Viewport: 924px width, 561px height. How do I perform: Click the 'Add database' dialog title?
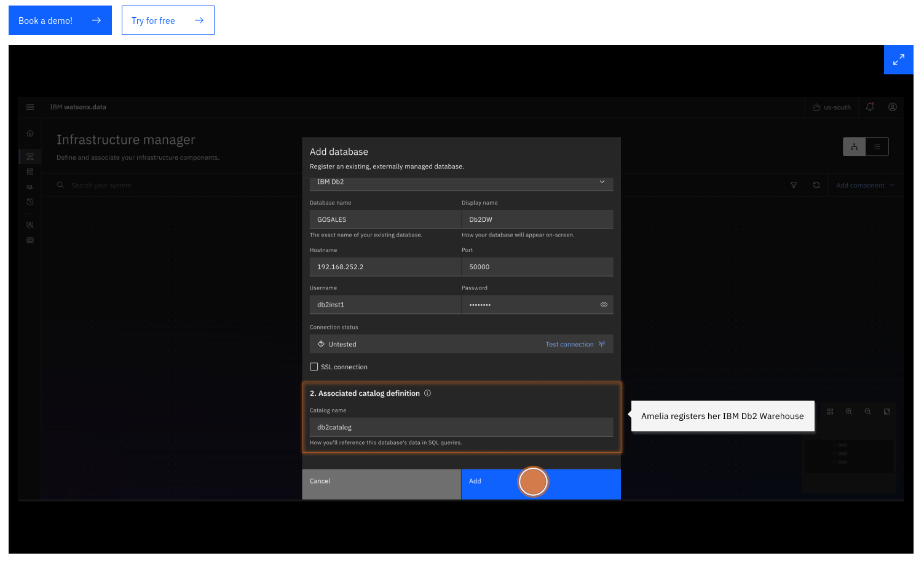(x=339, y=152)
